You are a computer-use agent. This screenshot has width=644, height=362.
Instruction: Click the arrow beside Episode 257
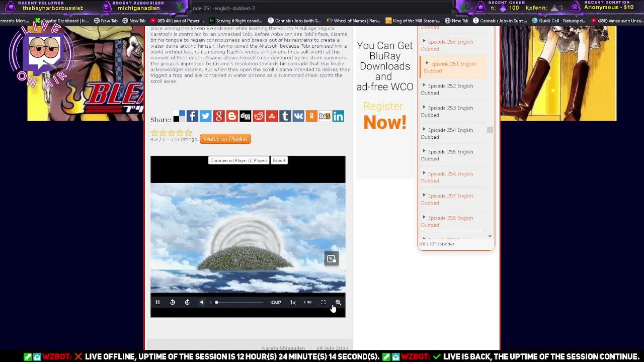coord(424,196)
